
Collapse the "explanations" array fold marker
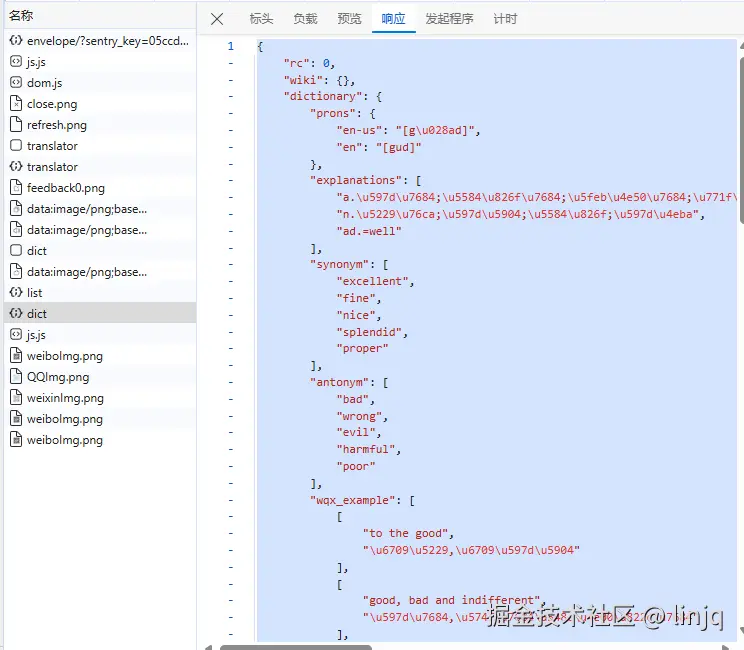click(x=231, y=180)
